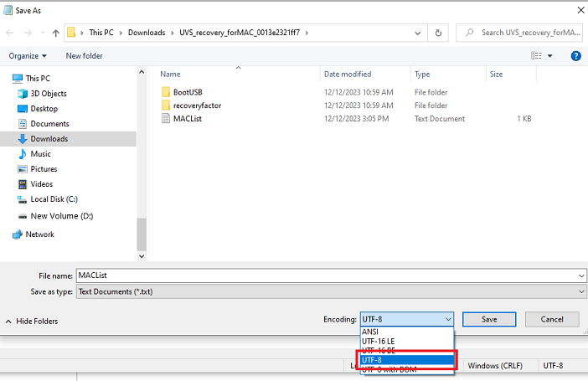Open Documents in sidebar
This screenshot has height=381, width=588.
tap(49, 124)
